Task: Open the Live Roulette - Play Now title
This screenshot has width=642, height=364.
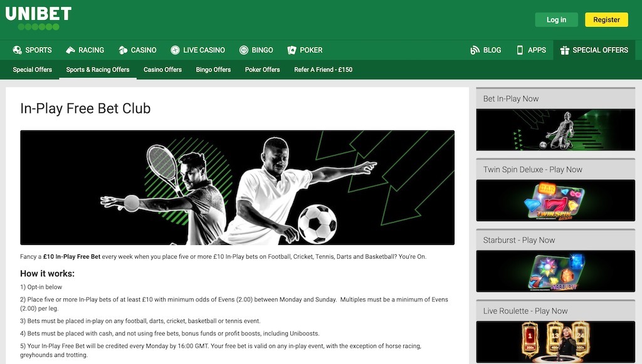Action: click(525, 311)
